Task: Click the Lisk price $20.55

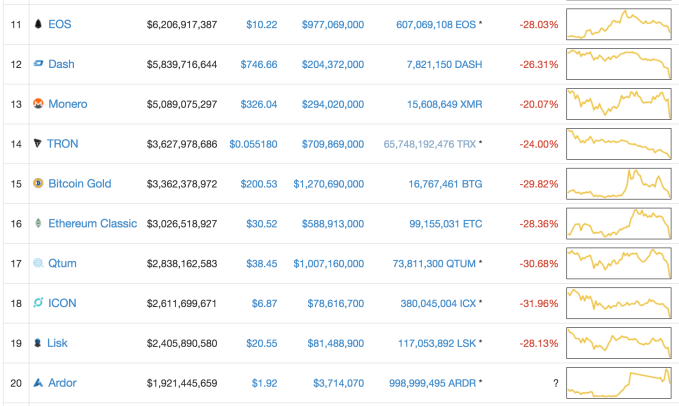Action: point(260,343)
